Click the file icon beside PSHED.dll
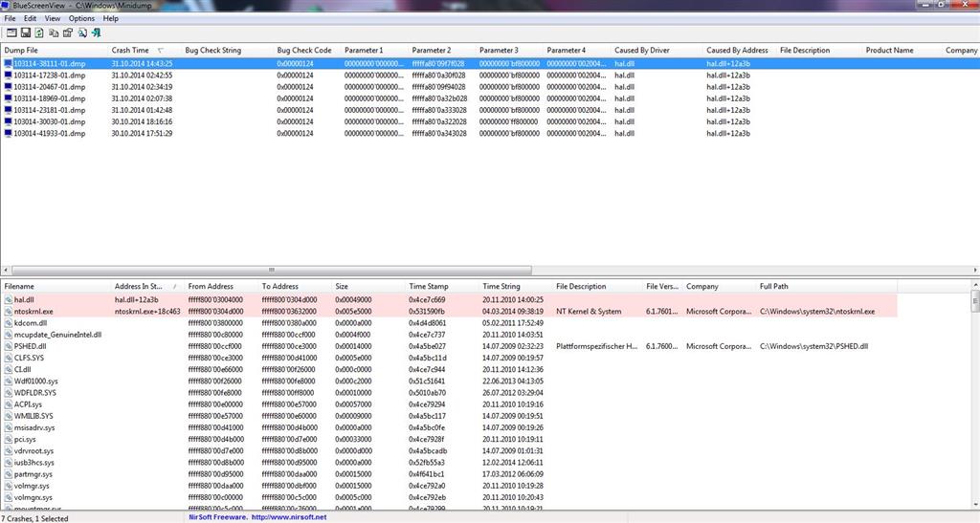This screenshot has height=523, width=980. tap(8, 346)
